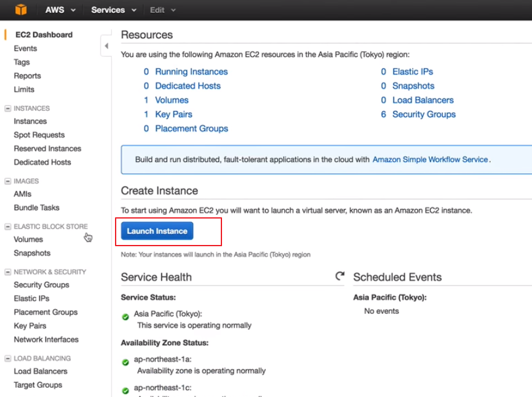Click the Security Groups resource link

[424, 114]
